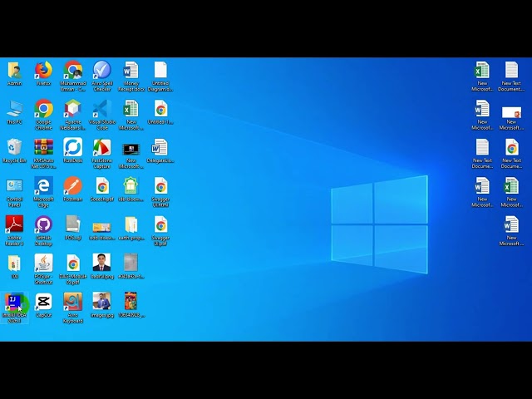
Task: Select the Microsoft Edge shortcut
Action: point(43,192)
